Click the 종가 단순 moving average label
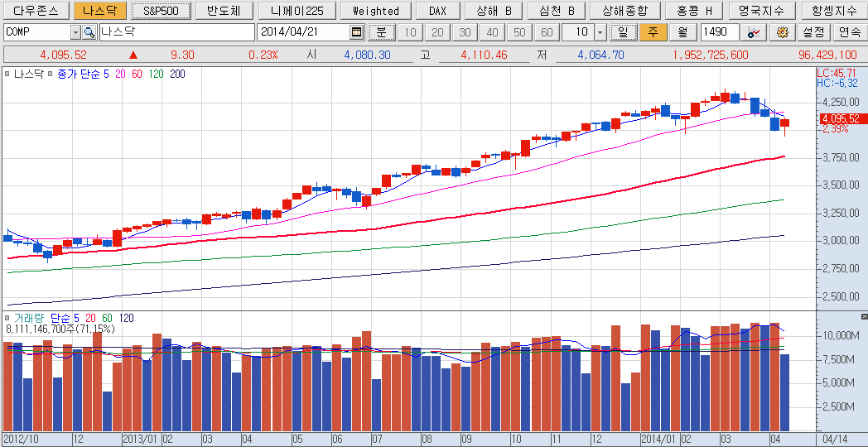Image resolution: width=868 pixels, height=447 pixels. 80,73
